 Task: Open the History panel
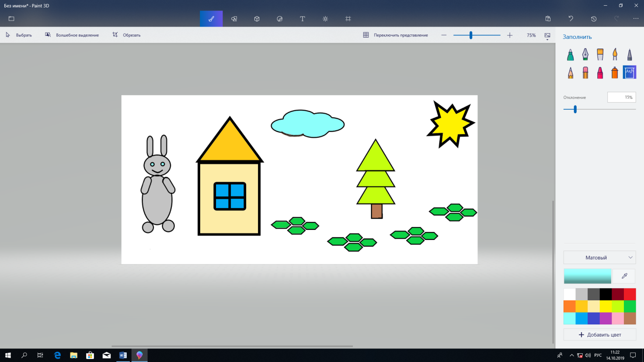(x=593, y=19)
